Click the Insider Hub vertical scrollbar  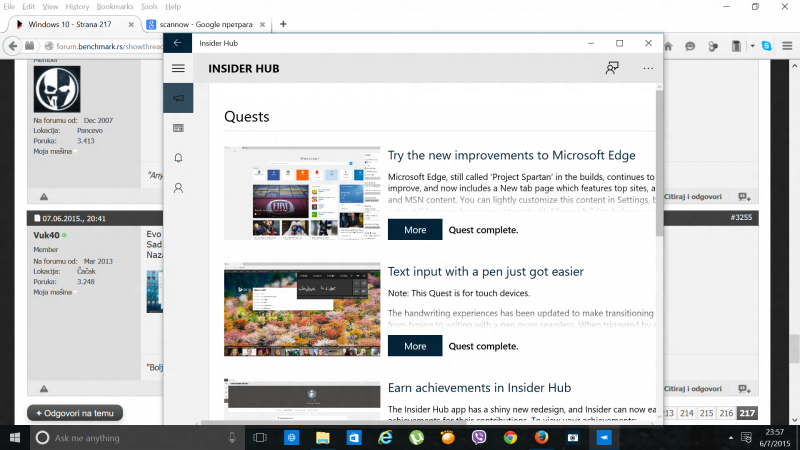[x=659, y=163]
